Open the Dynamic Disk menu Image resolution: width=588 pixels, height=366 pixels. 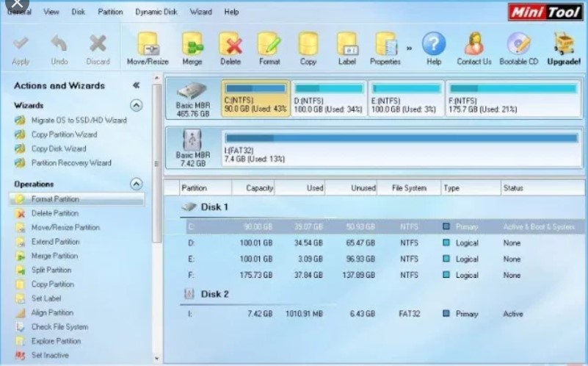[x=156, y=12]
